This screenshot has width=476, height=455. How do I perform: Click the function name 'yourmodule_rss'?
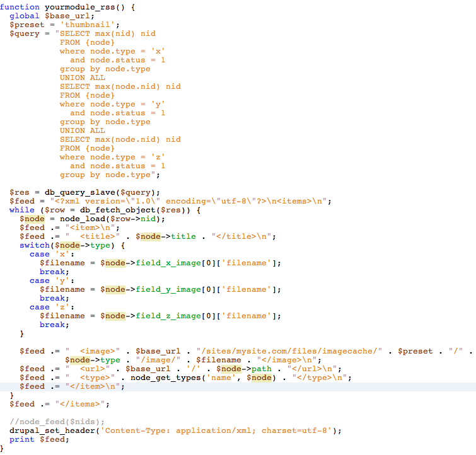pyautogui.click(x=80, y=7)
